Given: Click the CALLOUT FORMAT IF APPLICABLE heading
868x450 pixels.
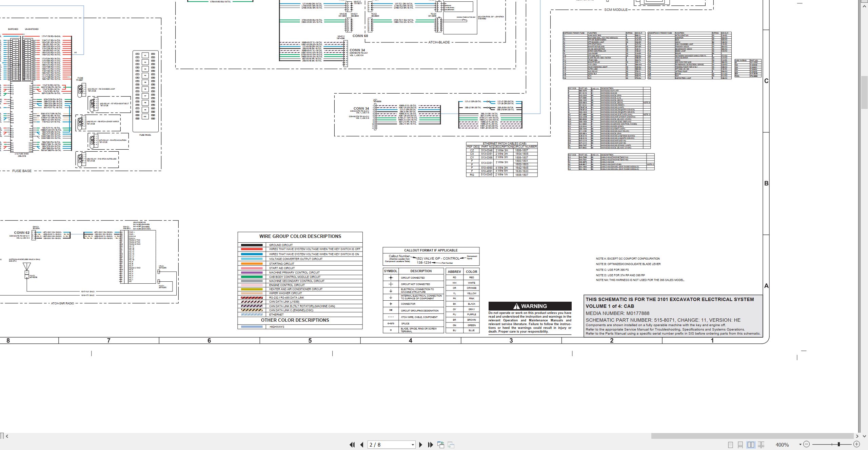Looking at the screenshot, I should 431,250.
